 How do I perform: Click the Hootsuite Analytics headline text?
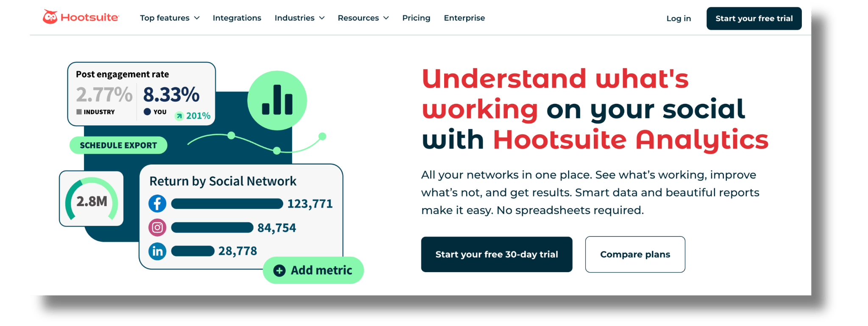pyautogui.click(x=631, y=140)
